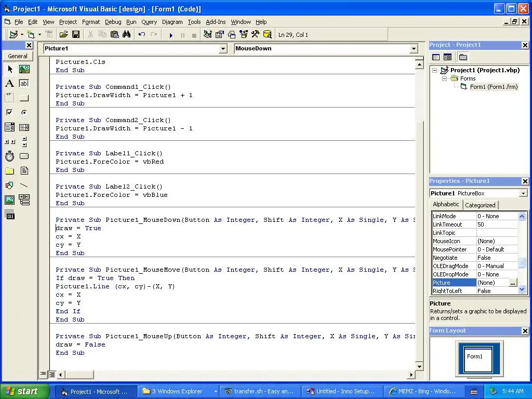Select the OptionButton tool in toolbox
Screen dimensions: 532x399
(x=24, y=112)
